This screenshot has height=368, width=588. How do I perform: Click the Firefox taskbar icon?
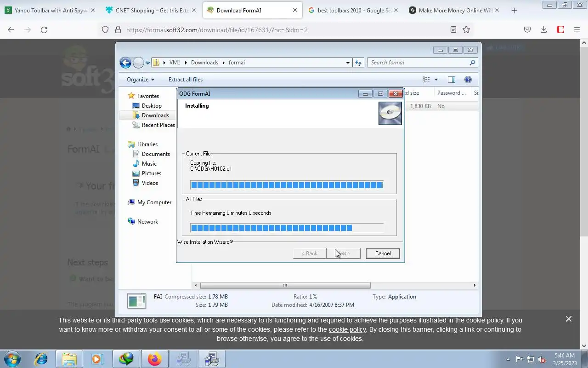[154, 359]
